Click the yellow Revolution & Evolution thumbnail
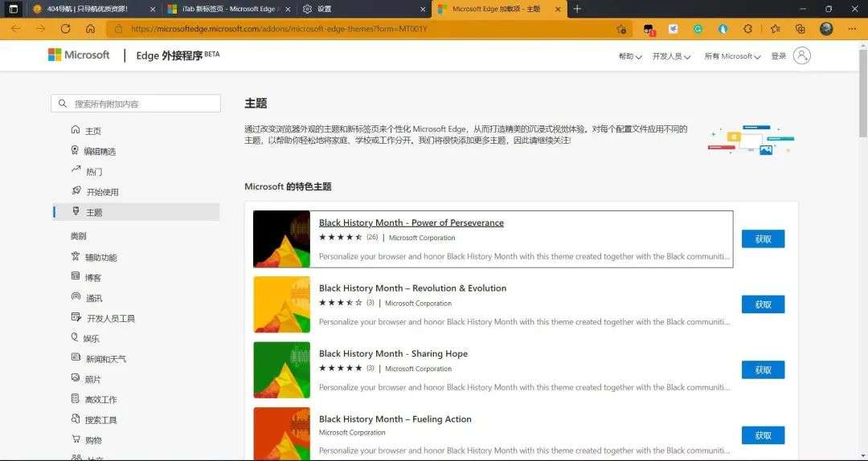868x461 pixels. point(282,304)
